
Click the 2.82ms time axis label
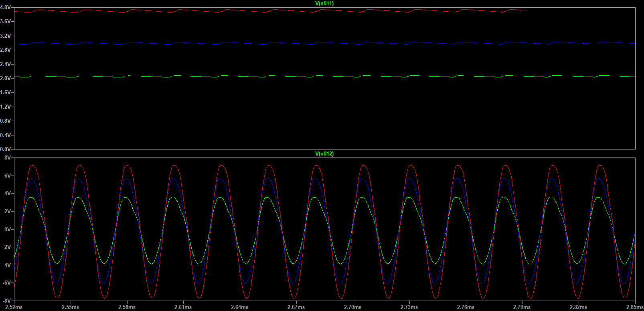pyautogui.click(x=579, y=307)
